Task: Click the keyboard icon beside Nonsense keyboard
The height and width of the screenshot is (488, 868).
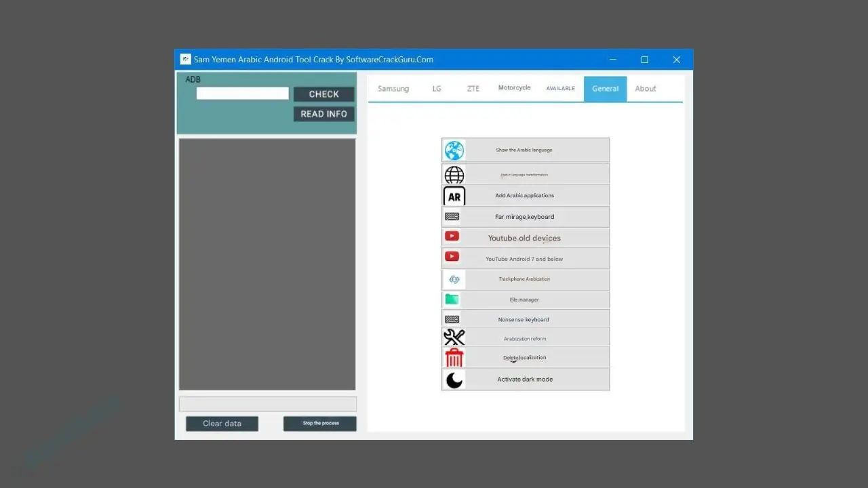Action: (452, 319)
